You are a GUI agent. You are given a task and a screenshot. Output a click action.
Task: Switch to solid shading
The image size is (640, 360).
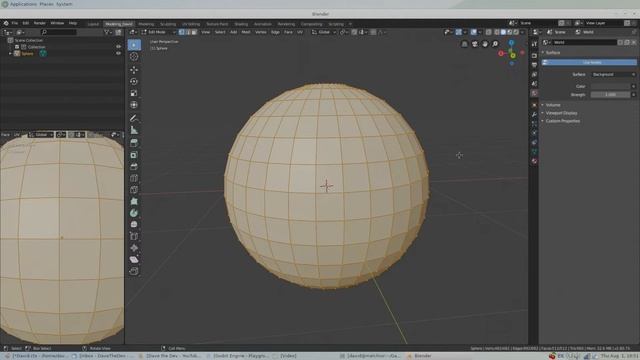503,32
